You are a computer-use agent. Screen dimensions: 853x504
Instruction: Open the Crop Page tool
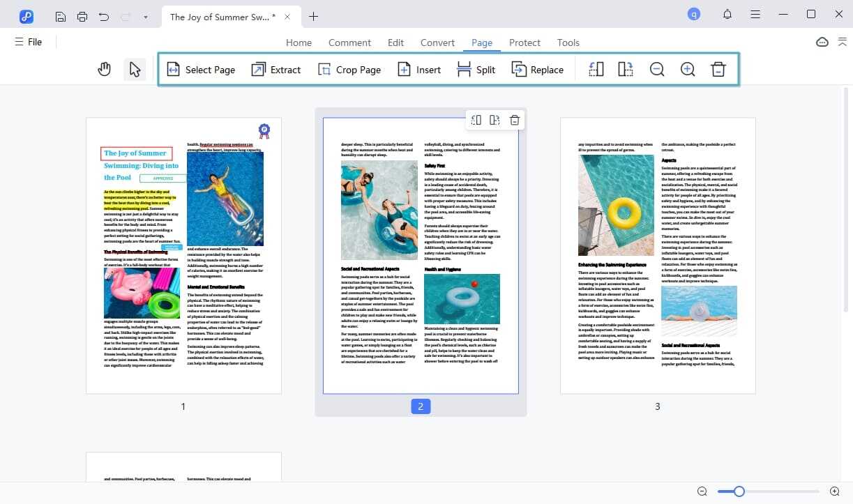coord(349,69)
